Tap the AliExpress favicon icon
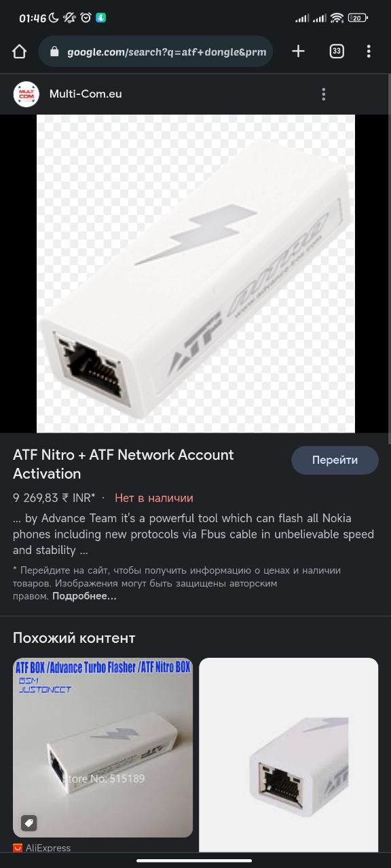This screenshot has height=868, width=391. click(x=18, y=848)
